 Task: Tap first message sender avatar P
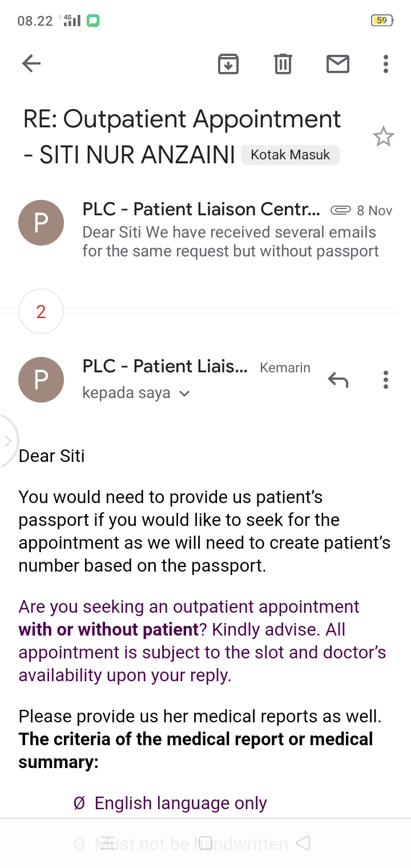[41, 223]
